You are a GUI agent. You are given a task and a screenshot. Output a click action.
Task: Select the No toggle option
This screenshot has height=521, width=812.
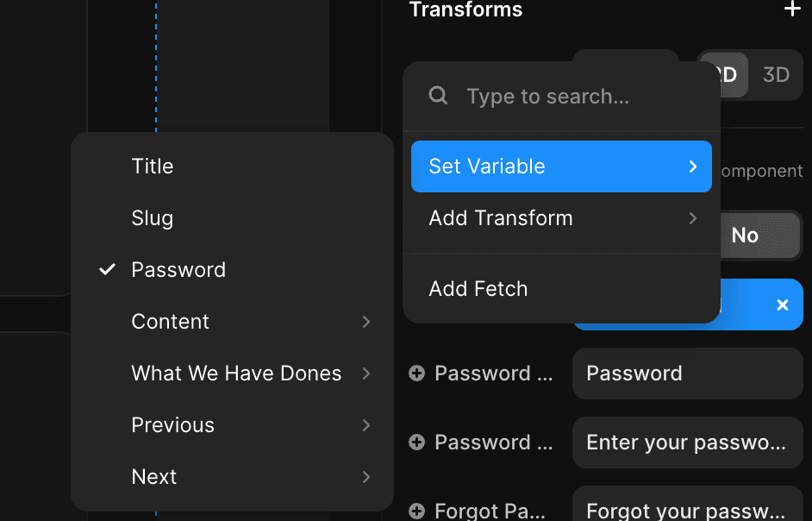coord(746,235)
